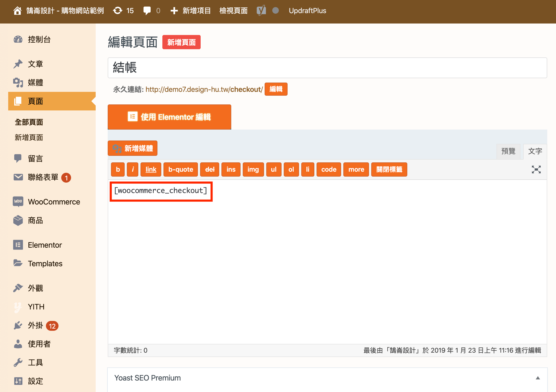Click the link formatting button in toolbar
Screen dimensions: 556x392
click(150, 169)
